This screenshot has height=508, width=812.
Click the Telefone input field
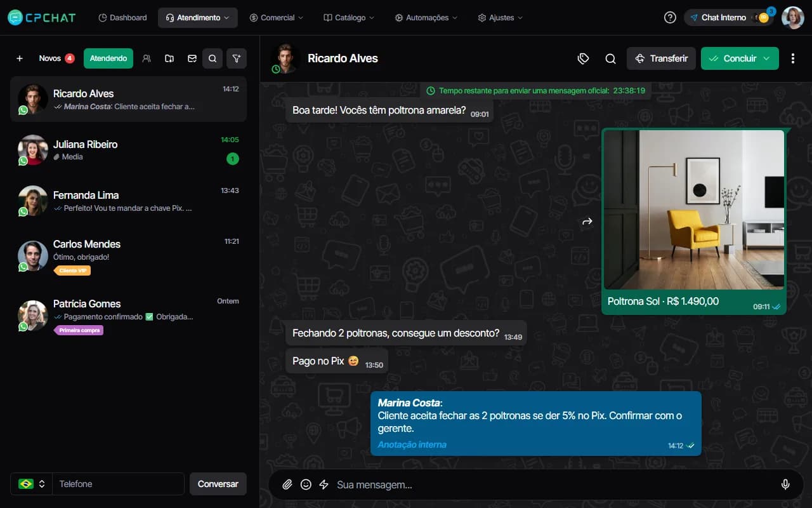(x=118, y=484)
